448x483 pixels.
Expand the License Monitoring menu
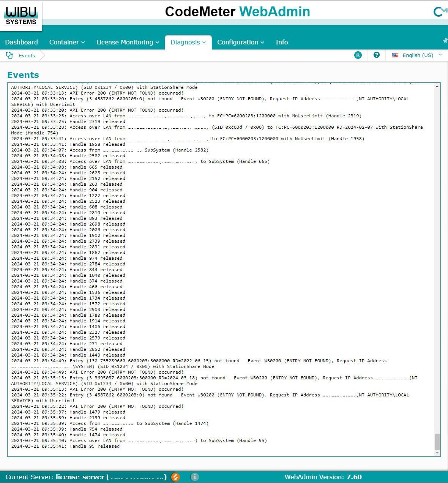(128, 42)
